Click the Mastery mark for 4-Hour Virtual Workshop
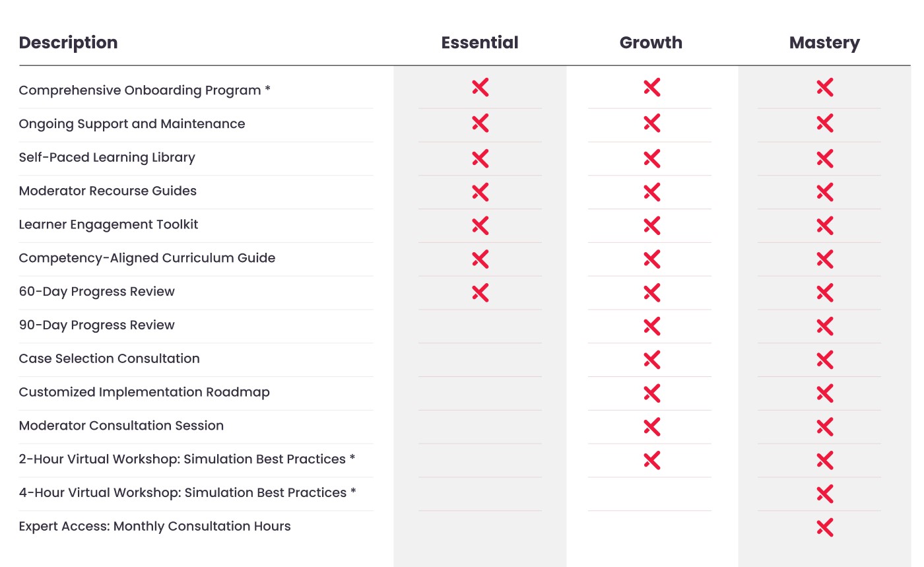The width and height of the screenshot is (924, 567). click(x=824, y=494)
